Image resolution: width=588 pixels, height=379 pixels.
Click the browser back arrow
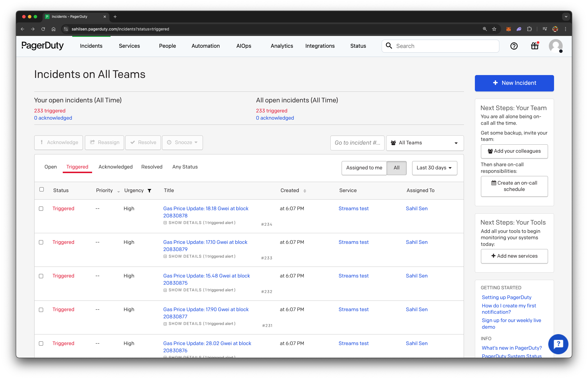(x=22, y=29)
